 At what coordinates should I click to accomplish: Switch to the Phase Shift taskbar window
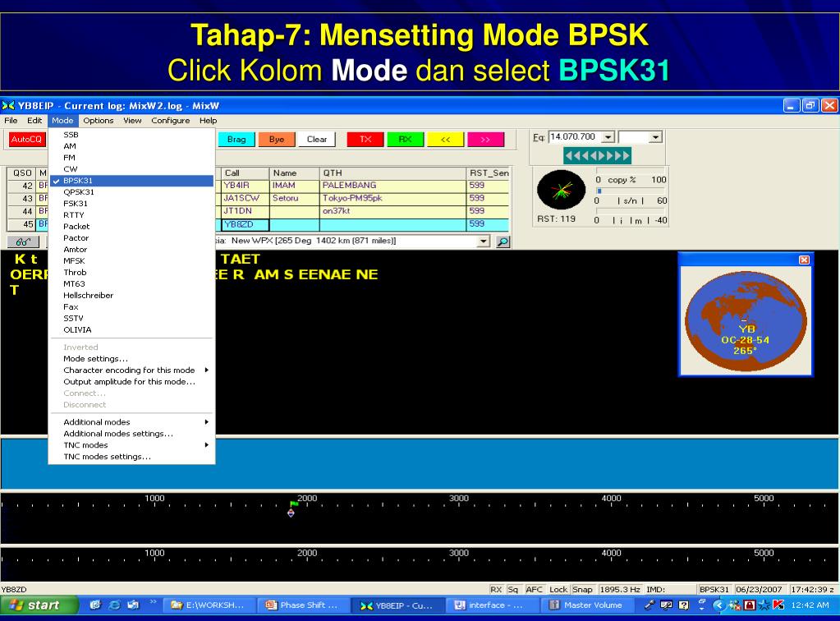pyautogui.click(x=303, y=605)
